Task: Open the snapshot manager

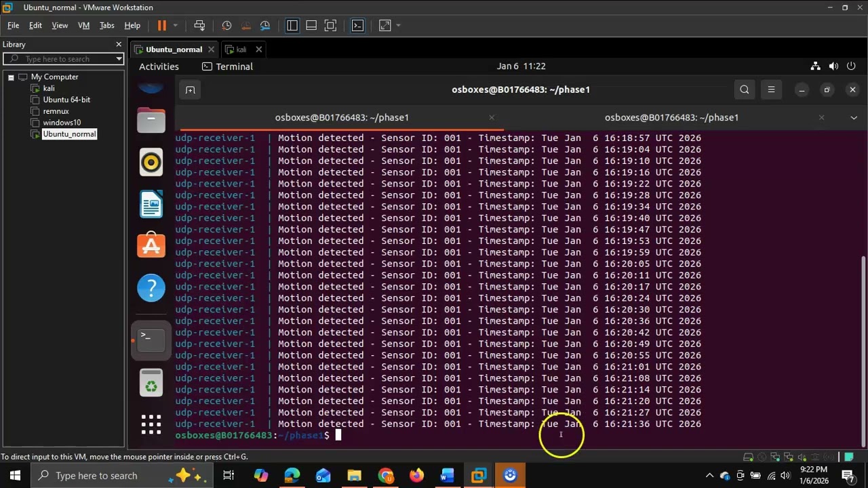Action: coord(265,26)
